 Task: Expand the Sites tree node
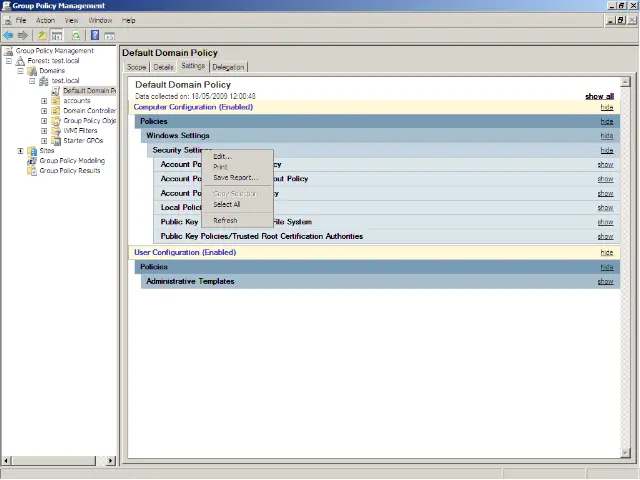[20, 151]
